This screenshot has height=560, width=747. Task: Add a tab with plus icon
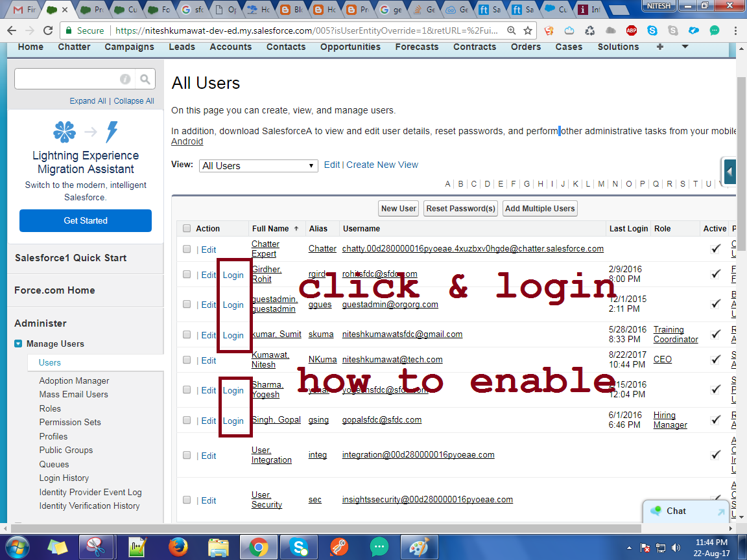660,47
